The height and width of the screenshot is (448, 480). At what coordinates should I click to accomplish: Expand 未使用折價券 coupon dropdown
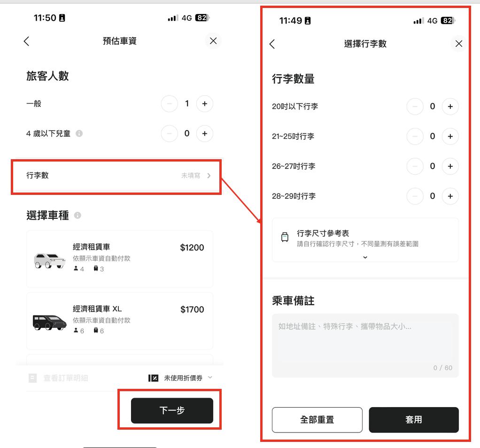[x=180, y=378]
